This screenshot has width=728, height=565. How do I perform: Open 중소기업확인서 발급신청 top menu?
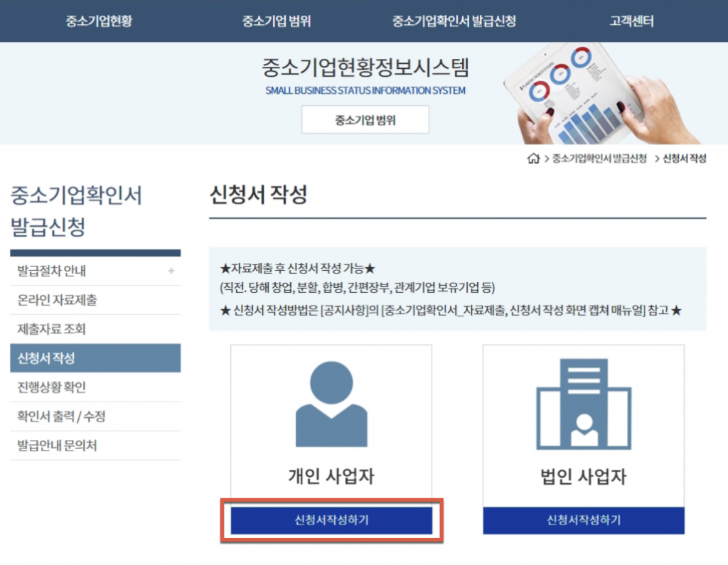click(454, 21)
